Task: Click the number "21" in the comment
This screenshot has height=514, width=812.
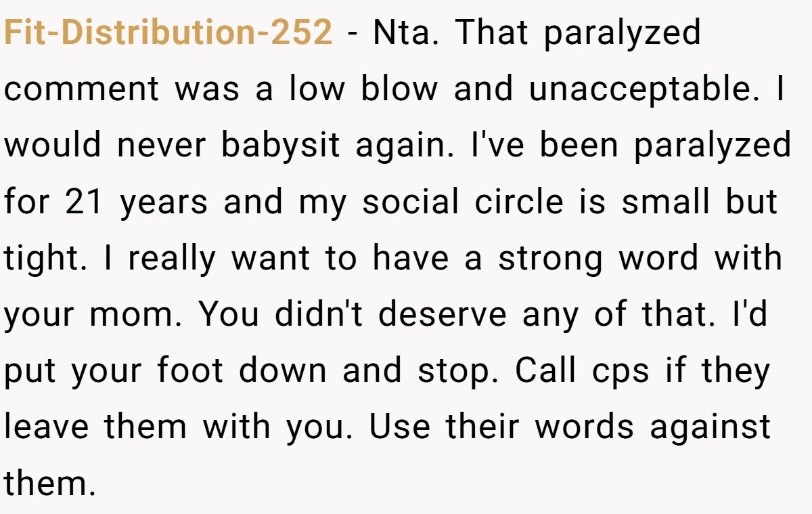Action: [84, 202]
